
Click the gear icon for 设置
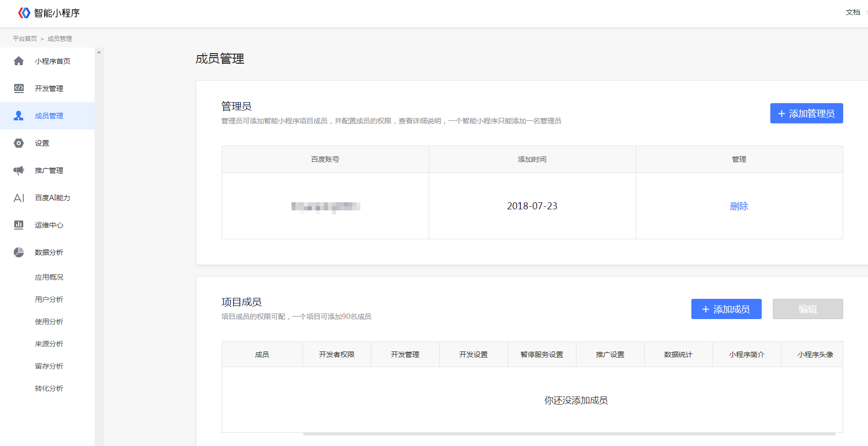pyautogui.click(x=19, y=143)
